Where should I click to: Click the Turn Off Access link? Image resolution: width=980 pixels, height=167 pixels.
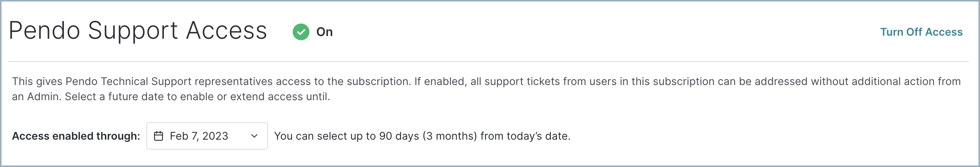click(921, 32)
